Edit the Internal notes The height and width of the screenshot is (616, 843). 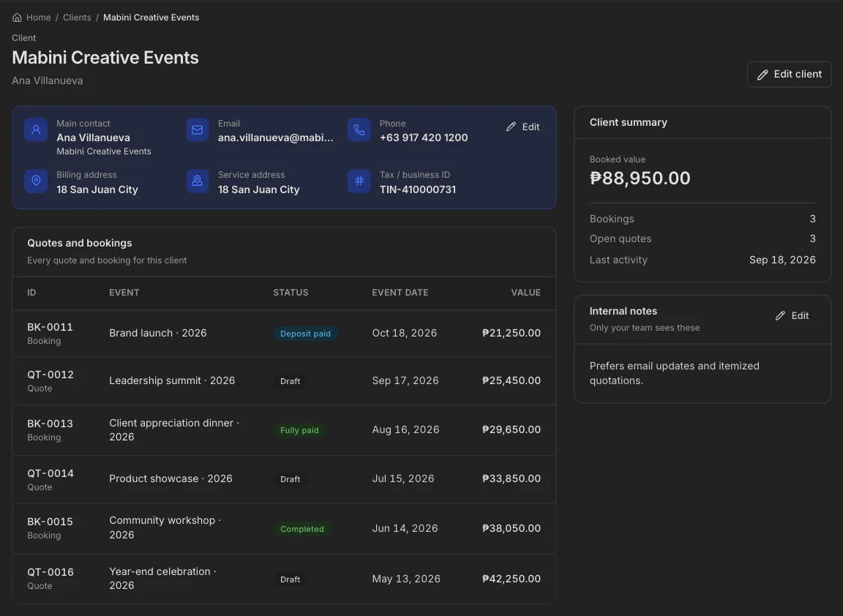pos(793,316)
